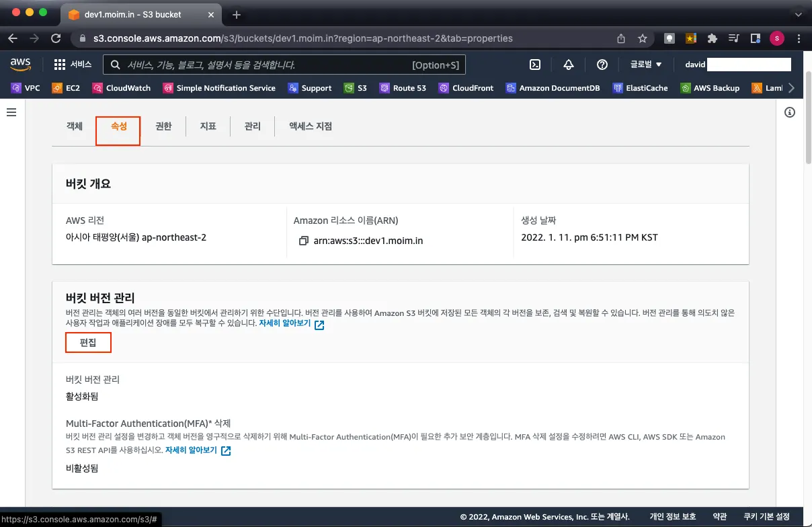812x527 pixels.
Task: Open the help question mark icon
Action: [x=602, y=65]
